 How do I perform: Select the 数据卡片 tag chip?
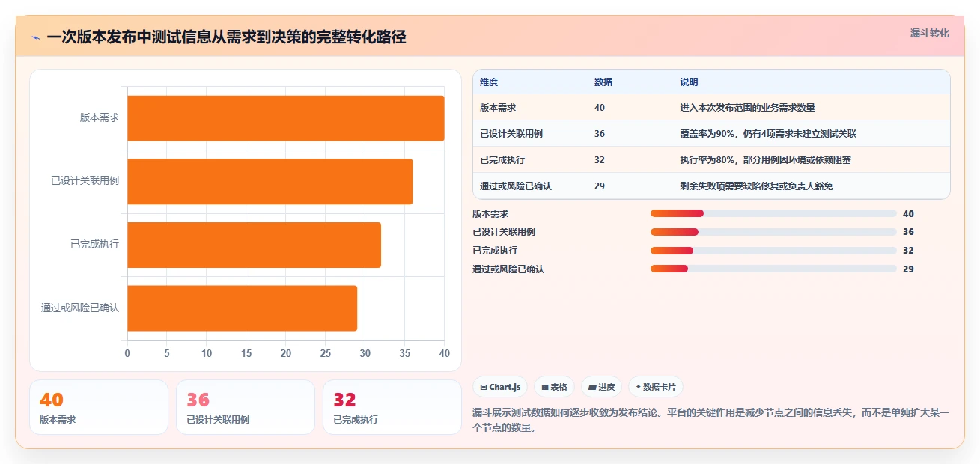click(x=656, y=387)
